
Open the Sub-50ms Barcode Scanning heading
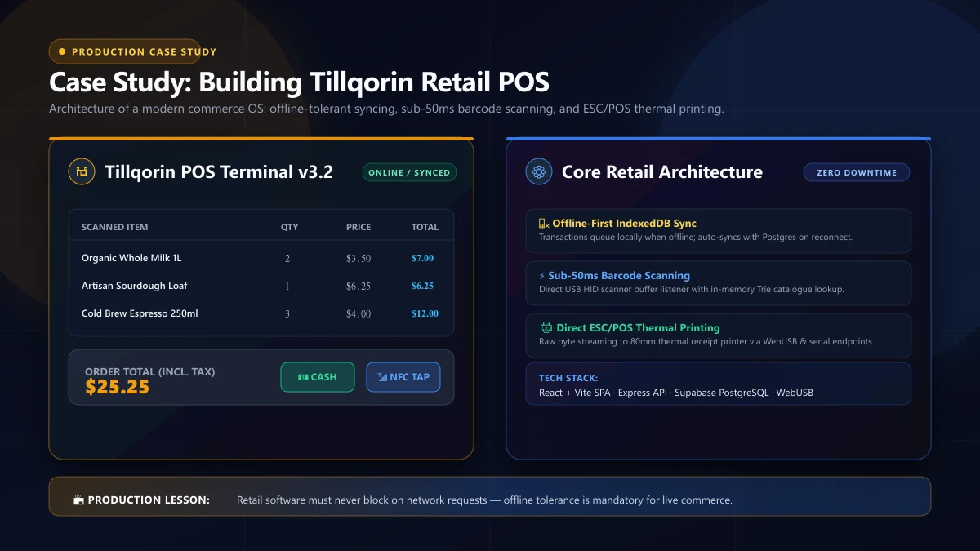pyautogui.click(x=619, y=276)
